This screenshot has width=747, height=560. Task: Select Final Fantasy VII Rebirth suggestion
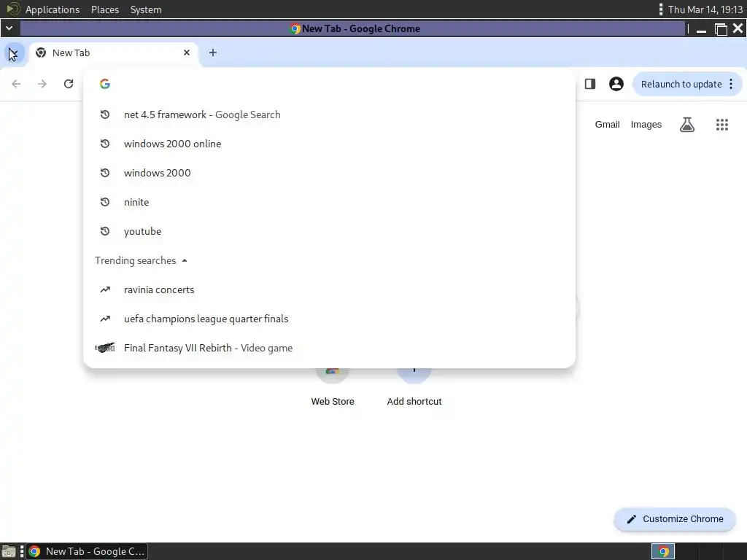329,348
